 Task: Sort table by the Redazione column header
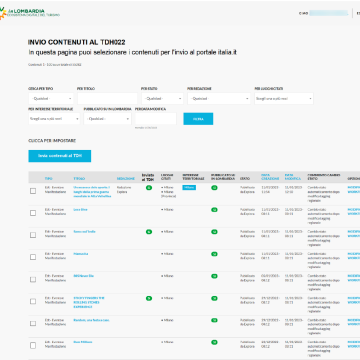tap(126, 179)
